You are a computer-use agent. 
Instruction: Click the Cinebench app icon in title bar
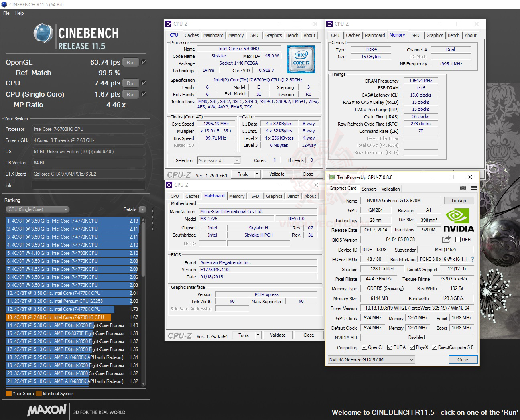tap(4, 4)
